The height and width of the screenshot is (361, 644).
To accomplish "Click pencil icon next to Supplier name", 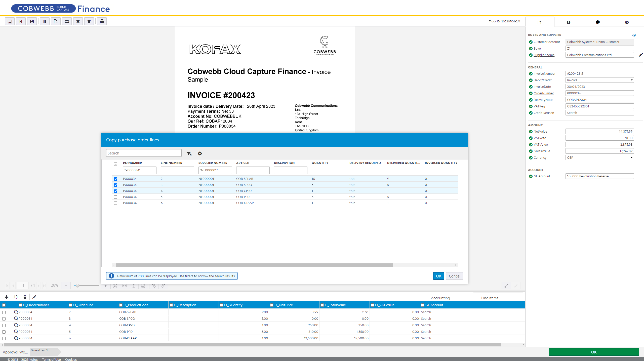I will [640, 55].
